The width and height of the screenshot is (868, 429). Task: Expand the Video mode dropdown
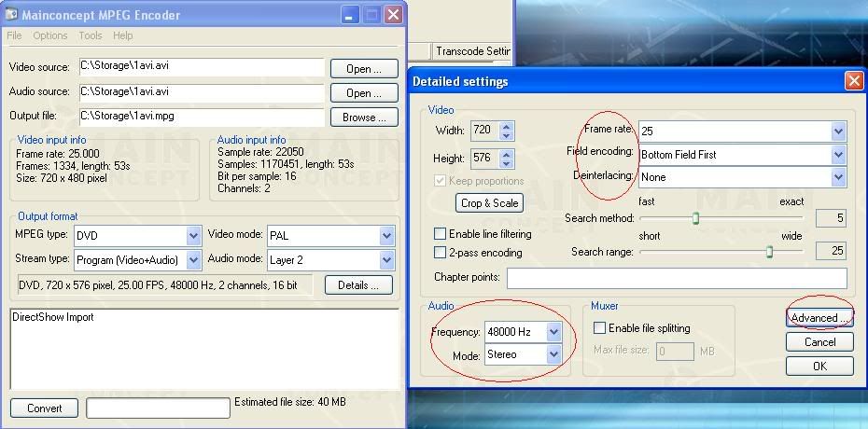tap(387, 236)
